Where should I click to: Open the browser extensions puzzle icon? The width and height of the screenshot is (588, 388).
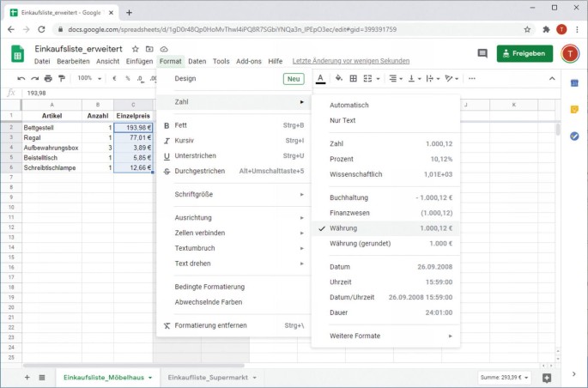point(546,29)
